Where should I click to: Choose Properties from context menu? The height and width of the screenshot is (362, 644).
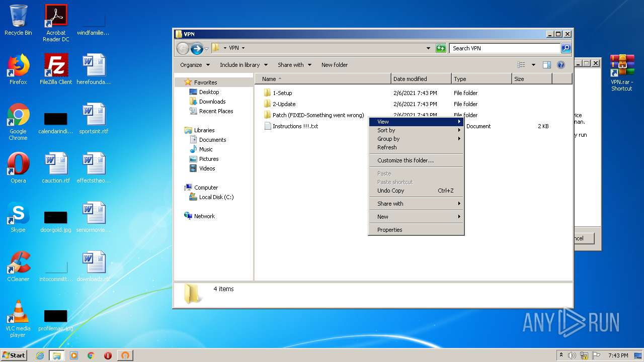tap(416, 230)
